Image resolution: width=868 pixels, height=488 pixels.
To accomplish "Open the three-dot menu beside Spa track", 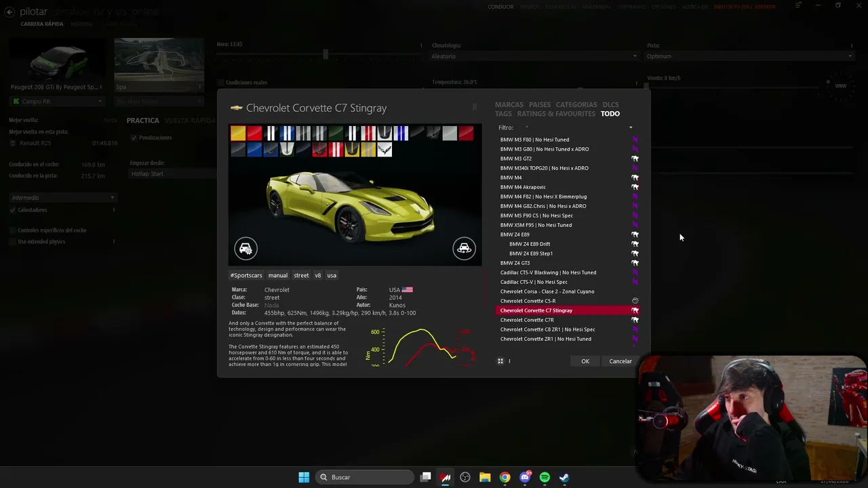I will [x=200, y=87].
